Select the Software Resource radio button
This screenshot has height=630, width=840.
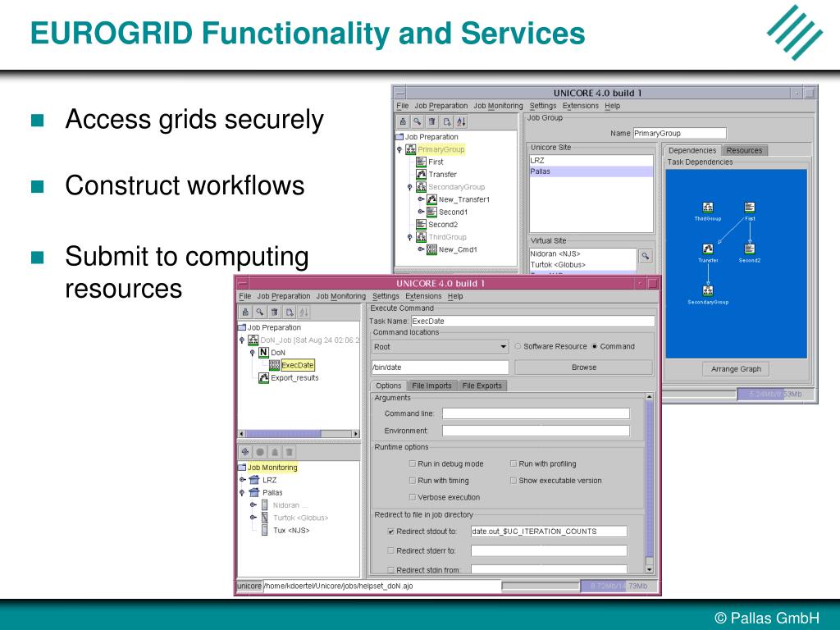click(518, 347)
